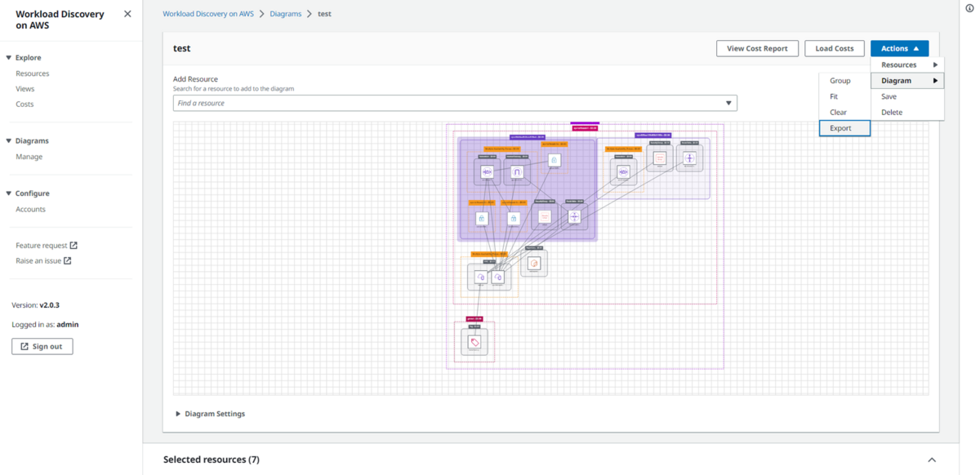980x475 pixels.
Task: Choose Export from the Diagram submenu
Action: click(x=844, y=128)
